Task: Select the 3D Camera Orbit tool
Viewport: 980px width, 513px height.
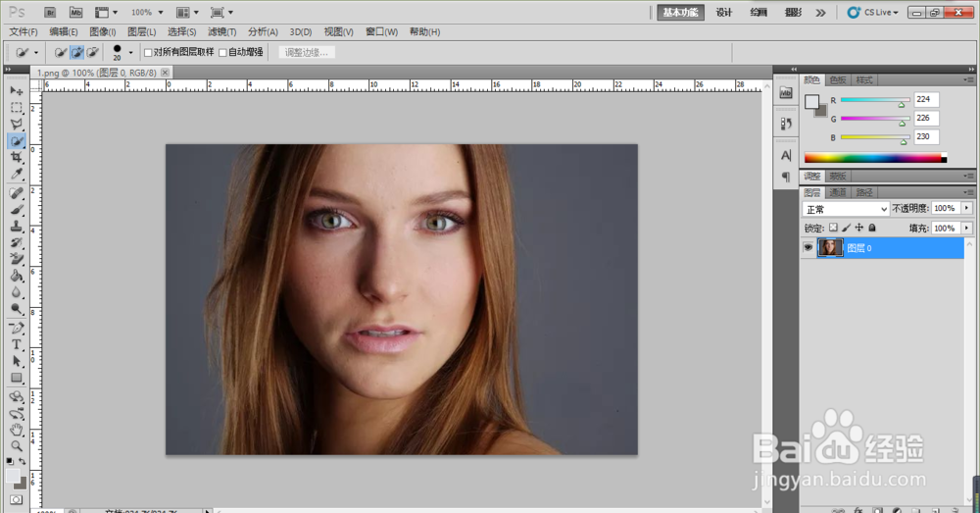Action: coord(17,414)
